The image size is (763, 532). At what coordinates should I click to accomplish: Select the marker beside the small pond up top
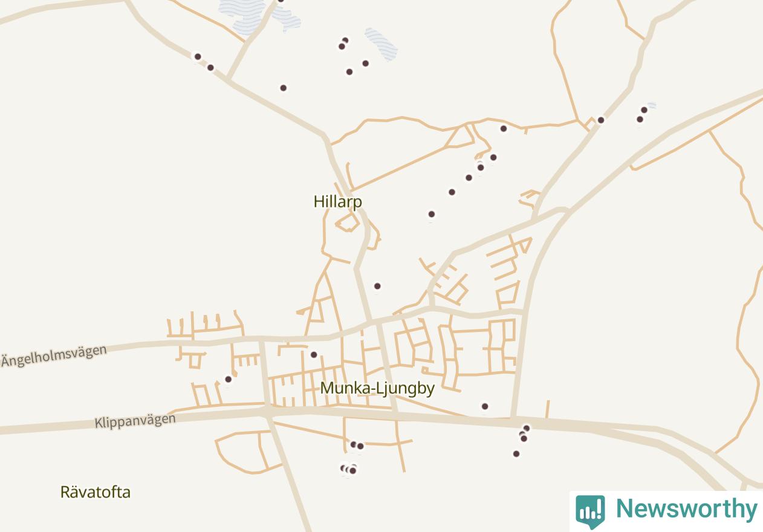tap(366, 63)
